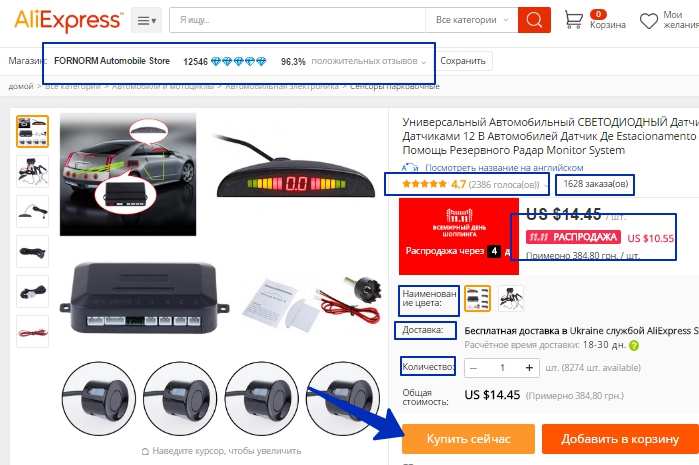Save the store with Сохранить button
Image resolution: width=699 pixels, height=465 pixels.
point(463,61)
